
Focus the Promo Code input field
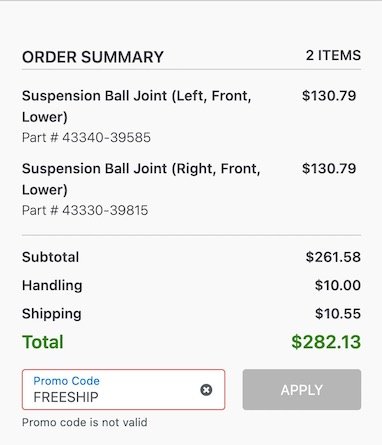(x=124, y=390)
